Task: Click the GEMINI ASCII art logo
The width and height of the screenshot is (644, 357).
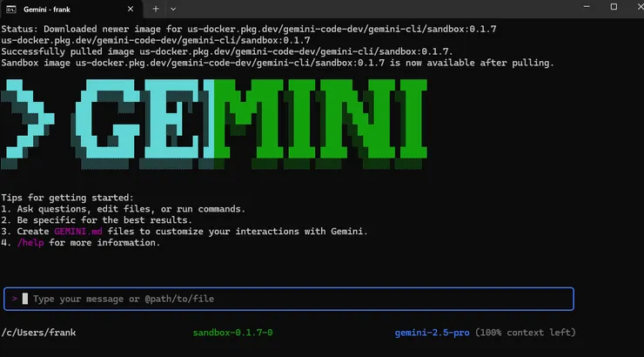Action: point(214,124)
